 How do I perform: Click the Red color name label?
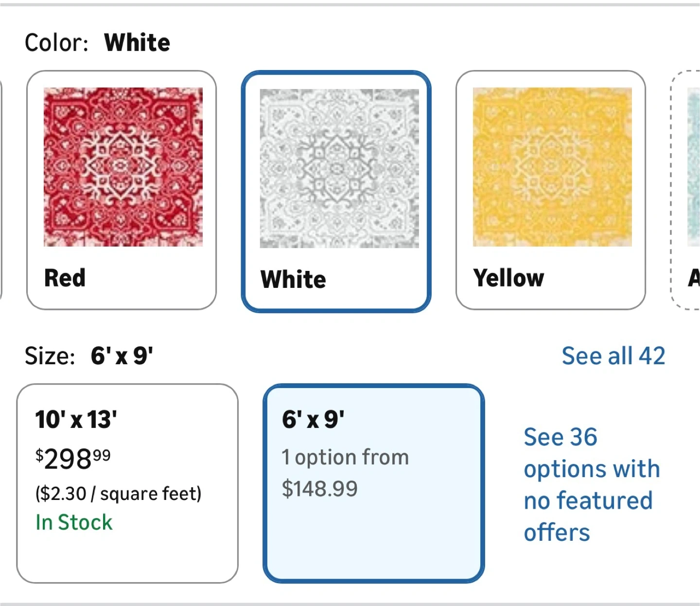pos(65,278)
